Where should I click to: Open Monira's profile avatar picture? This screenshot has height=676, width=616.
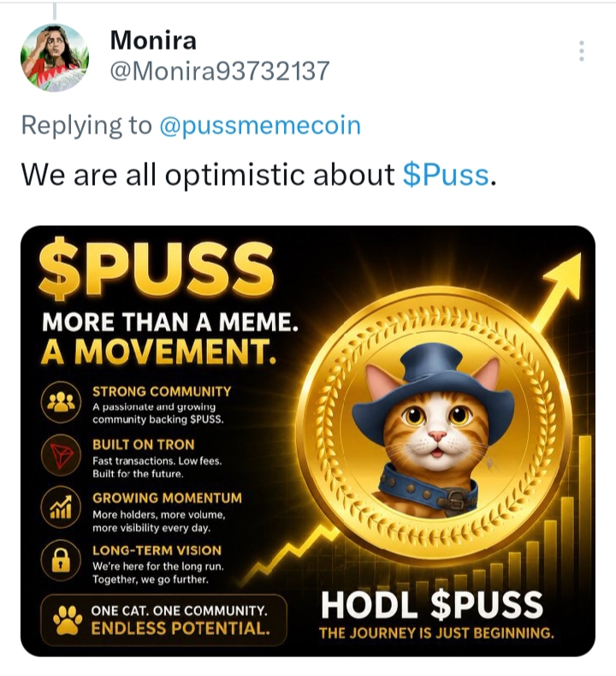click(54, 57)
